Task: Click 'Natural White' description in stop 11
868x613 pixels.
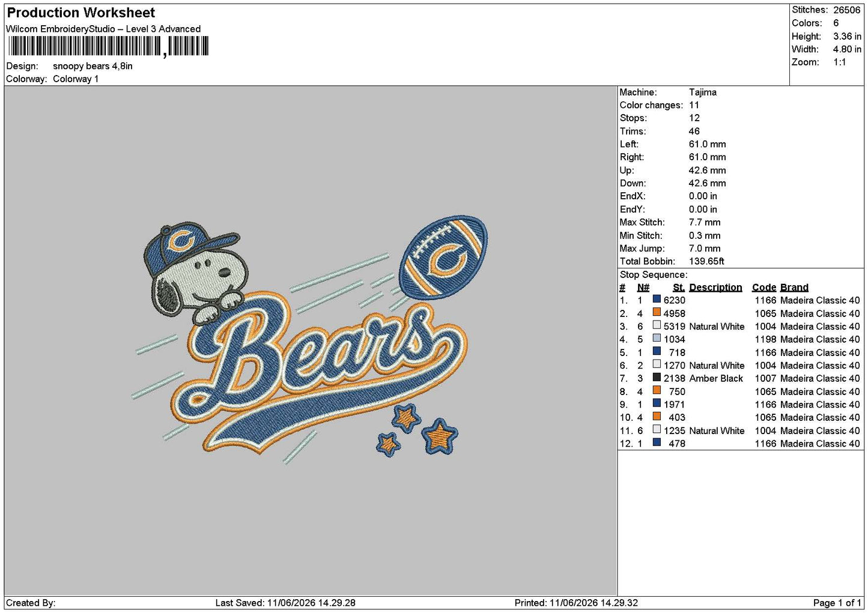Action: (x=717, y=430)
